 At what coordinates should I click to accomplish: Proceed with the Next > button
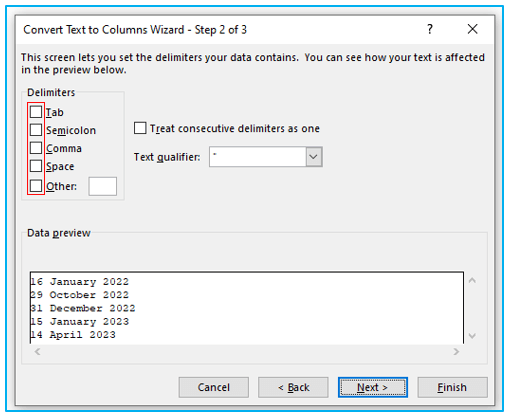coord(373,387)
